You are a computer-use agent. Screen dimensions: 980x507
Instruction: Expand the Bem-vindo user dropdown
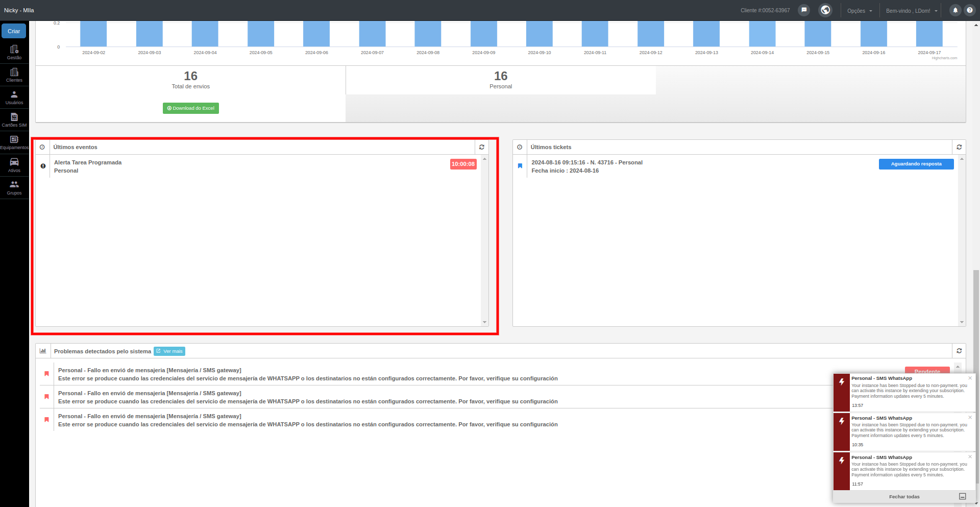[x=912, y=11]
